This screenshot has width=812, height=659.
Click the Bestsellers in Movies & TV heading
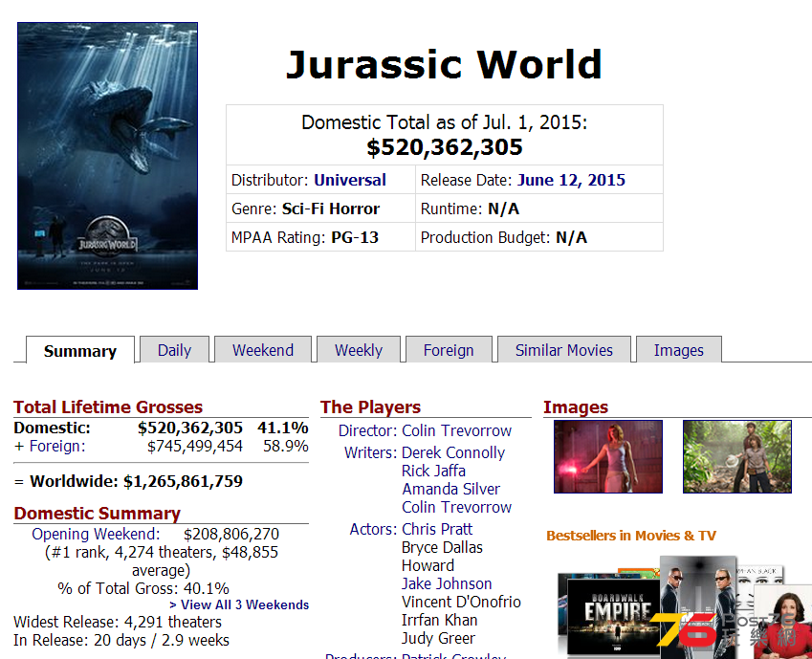coord(631,536)
